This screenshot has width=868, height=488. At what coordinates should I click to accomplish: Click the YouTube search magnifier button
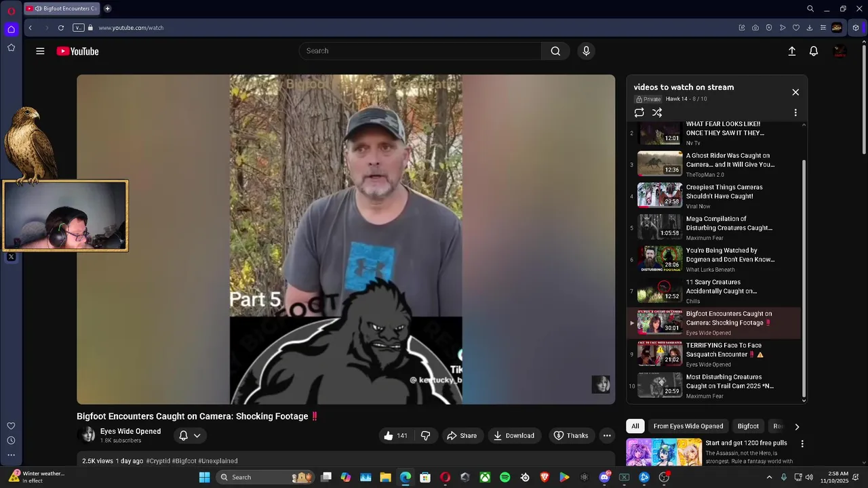point(555,51)
